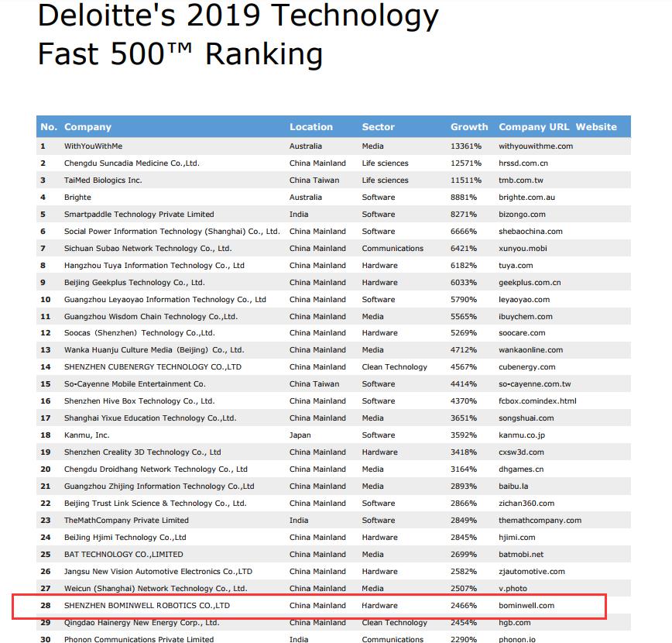The image size is (672, 643).
Task: Click Kanmu, Inc. company name
Action: [x=87, y=435]
